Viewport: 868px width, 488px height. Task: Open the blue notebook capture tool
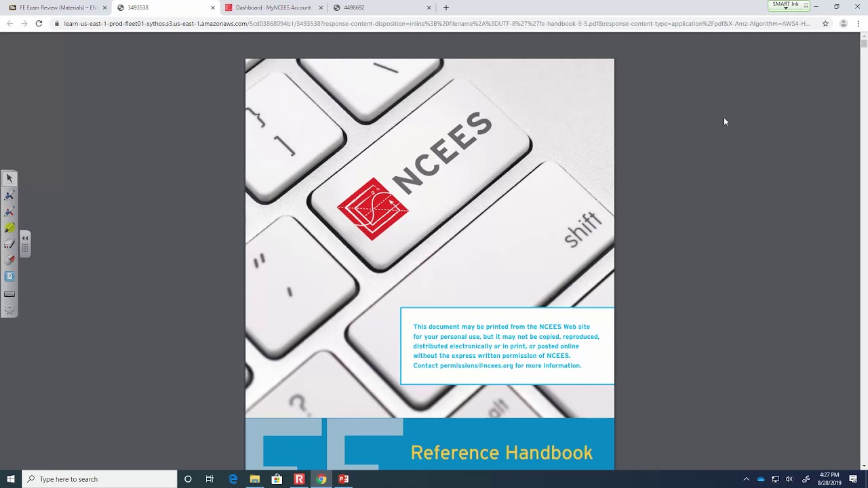point(9,277)
